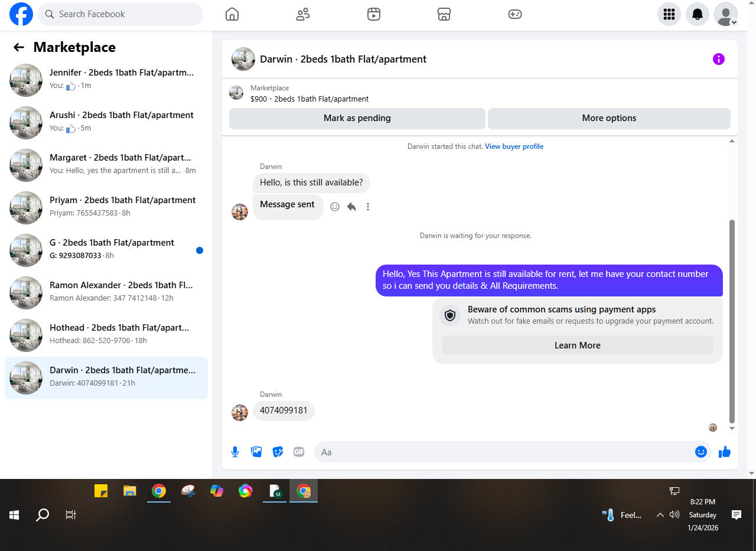Open the nine-dot Menu grid icon

[669, 14]
